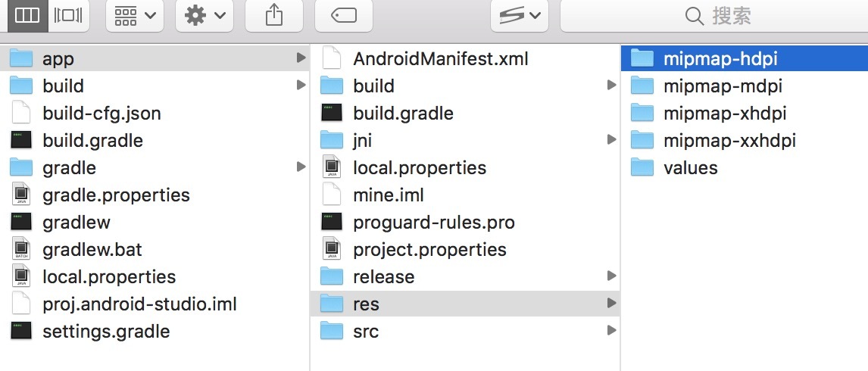Switch to Cover Flow view
Screen dimensions: 868x371
click(x=70, y=15)
